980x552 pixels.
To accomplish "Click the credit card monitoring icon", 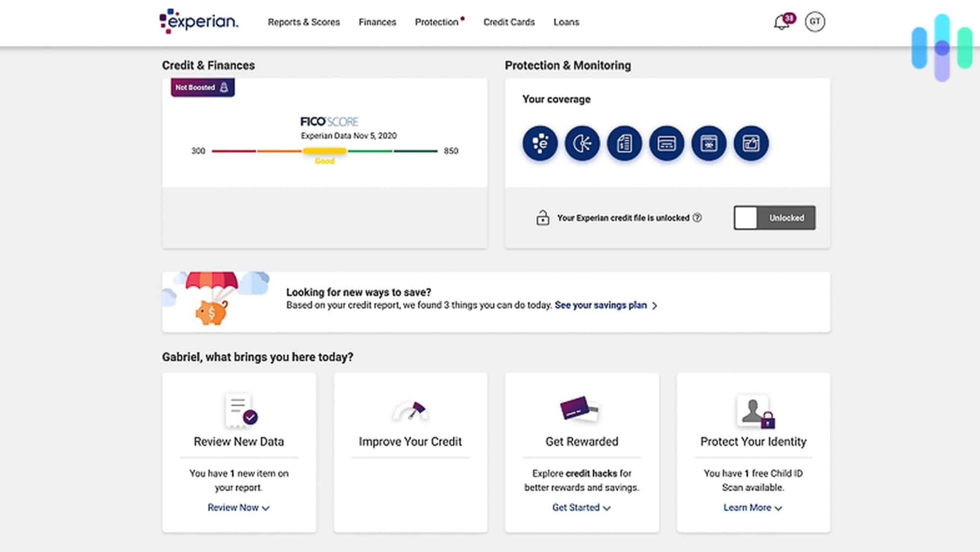I will pyautogui.click(x=665, y=144).
